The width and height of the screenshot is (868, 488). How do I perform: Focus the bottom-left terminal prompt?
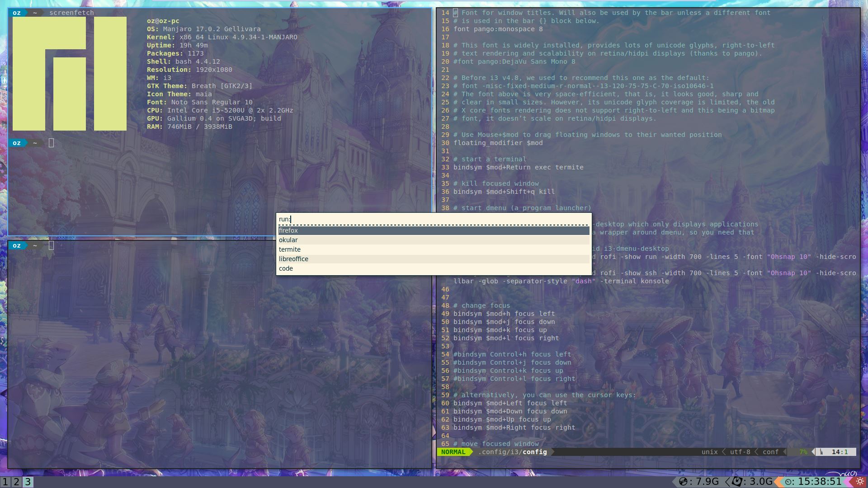pyautogui.click(x=51, y=245)
